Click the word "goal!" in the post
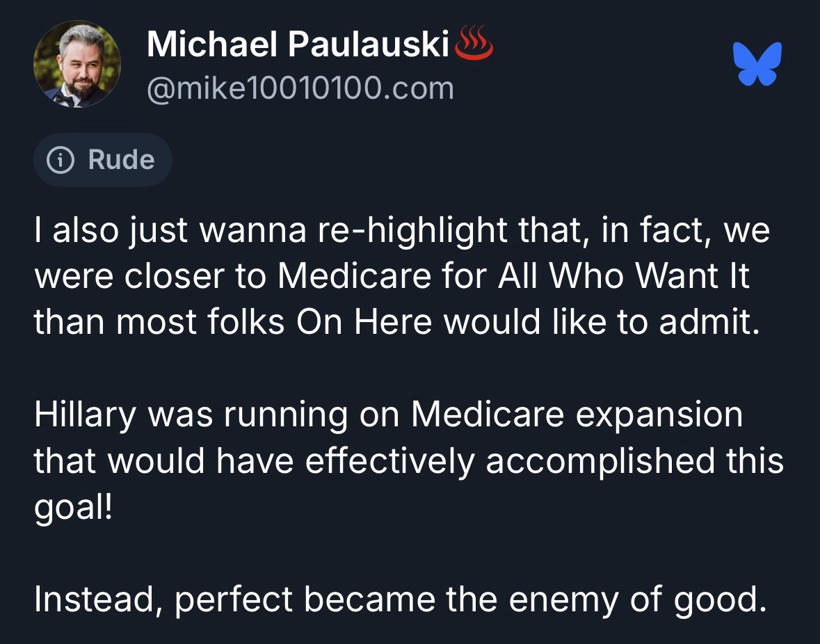This screenshot has height=644, width=820. click(73, 507)
